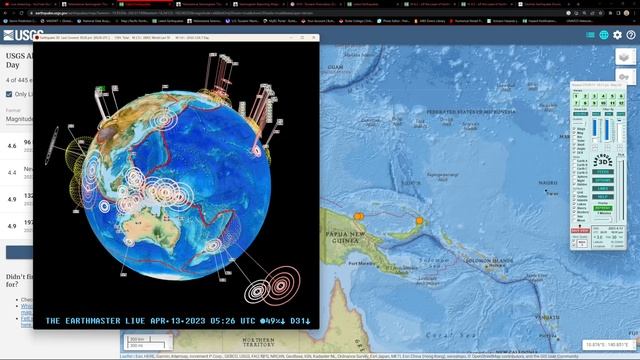Toggle the Night checkbox
This screenshot has width=640, height=360.
coord(575,180)
